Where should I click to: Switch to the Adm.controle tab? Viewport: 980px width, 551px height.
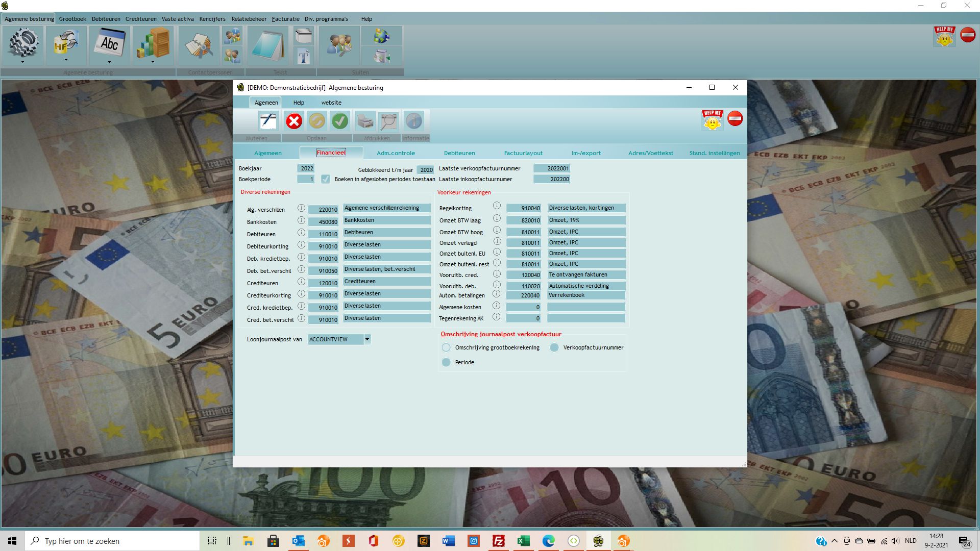click(x=396, y=153)
